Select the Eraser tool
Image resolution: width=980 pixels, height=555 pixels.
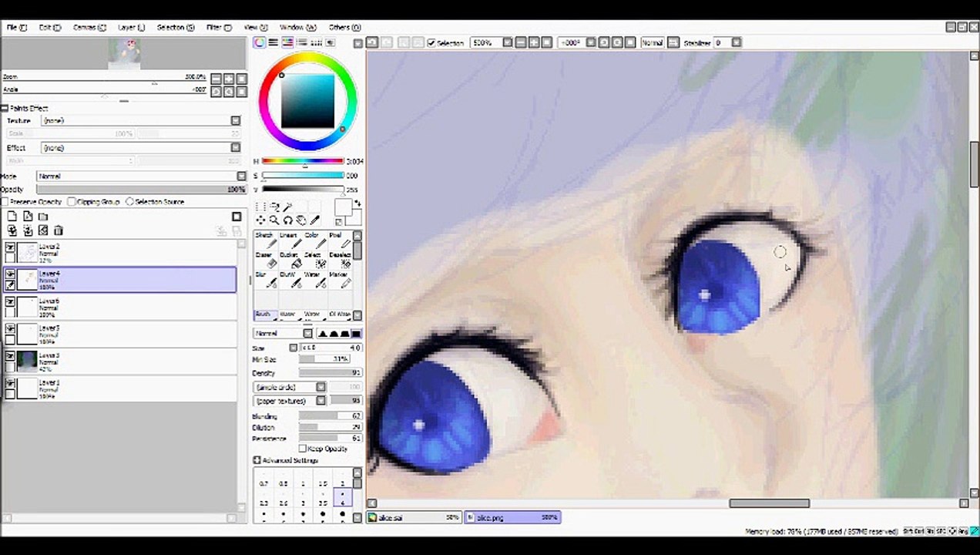pos(264,260)
